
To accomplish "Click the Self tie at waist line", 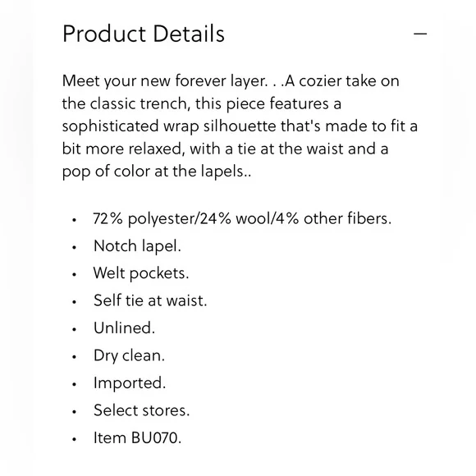I will click(150, 300).
